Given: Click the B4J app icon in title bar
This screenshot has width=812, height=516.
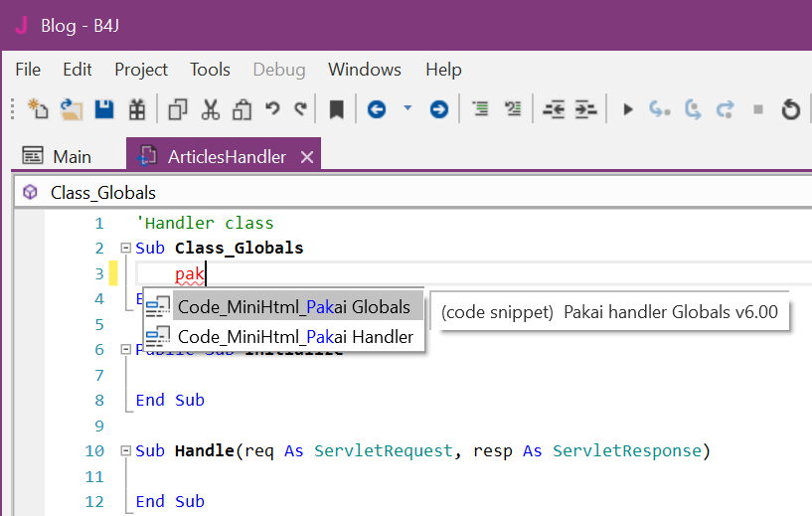Looking at the screenshot, I should pyautogui.click(x=21, y=25).
